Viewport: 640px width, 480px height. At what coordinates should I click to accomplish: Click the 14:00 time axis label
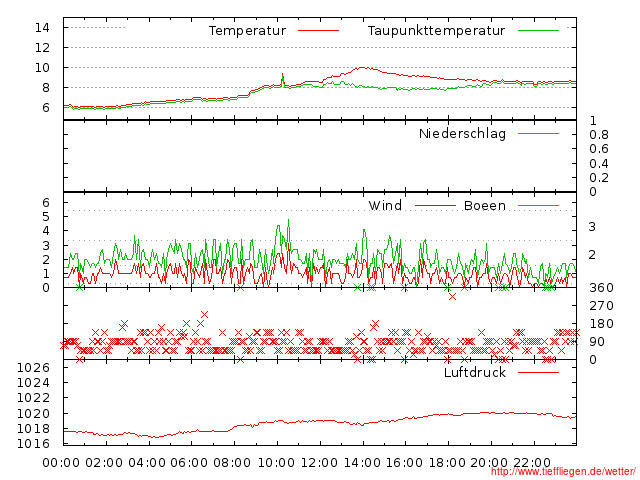tap(362, 463)
